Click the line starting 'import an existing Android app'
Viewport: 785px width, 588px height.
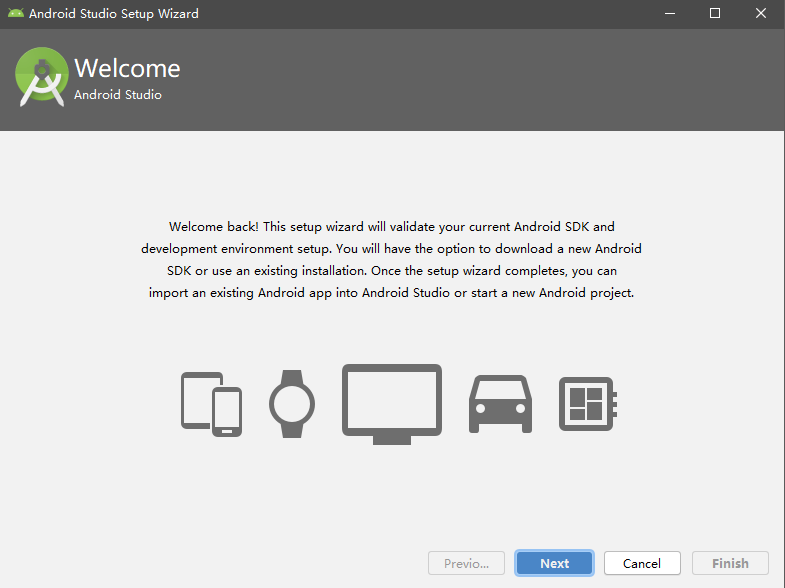click(391, 293)
